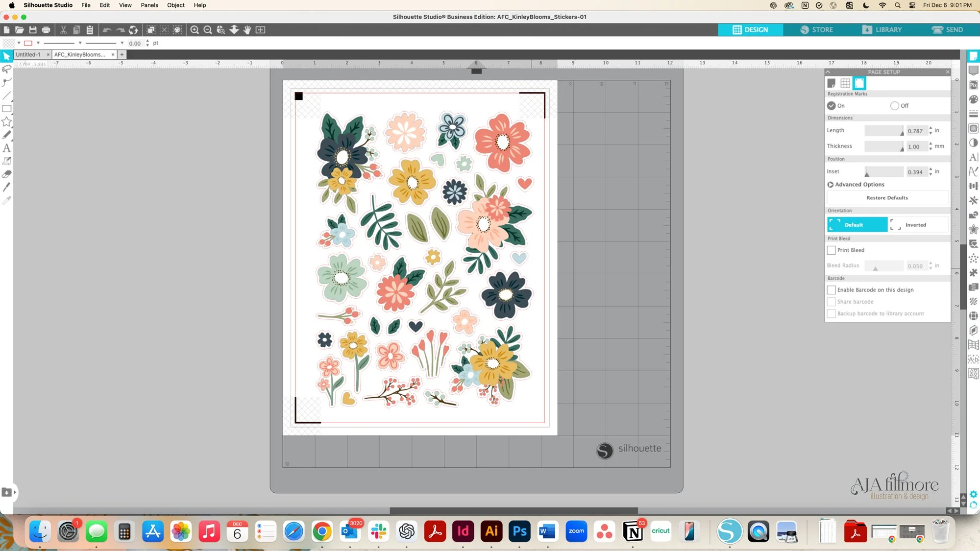
Task: Enable the Print Bleed checkbox
Action: pos(832,250)
